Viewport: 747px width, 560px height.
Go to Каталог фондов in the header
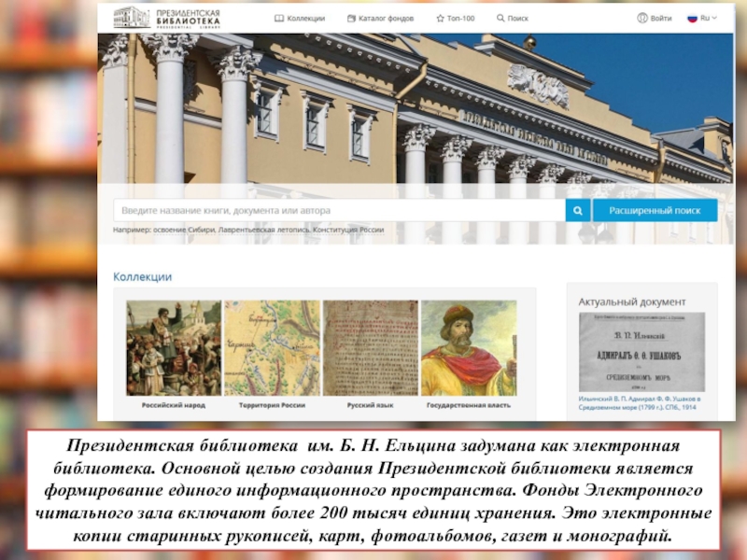pyautogui.click(x=380, y=19)
